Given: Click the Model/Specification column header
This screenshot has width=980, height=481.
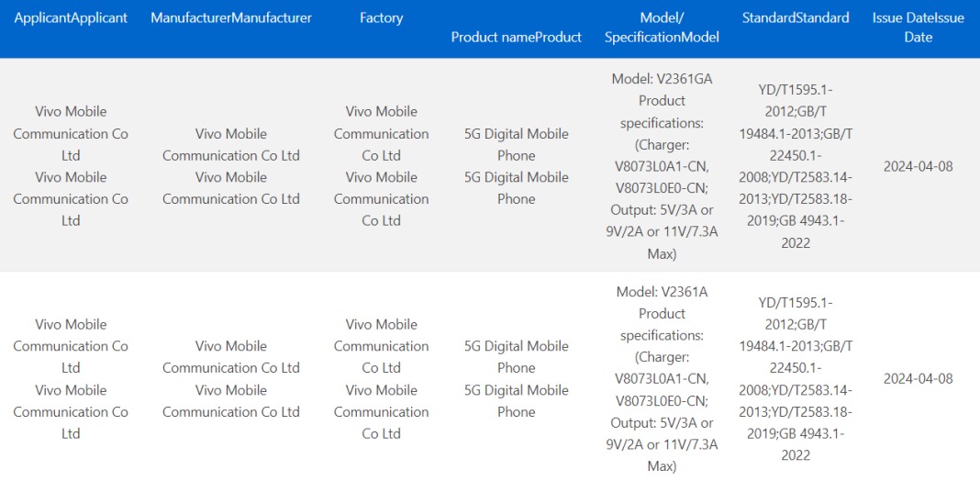Looking at the screenshot, I should pos(662,28).
